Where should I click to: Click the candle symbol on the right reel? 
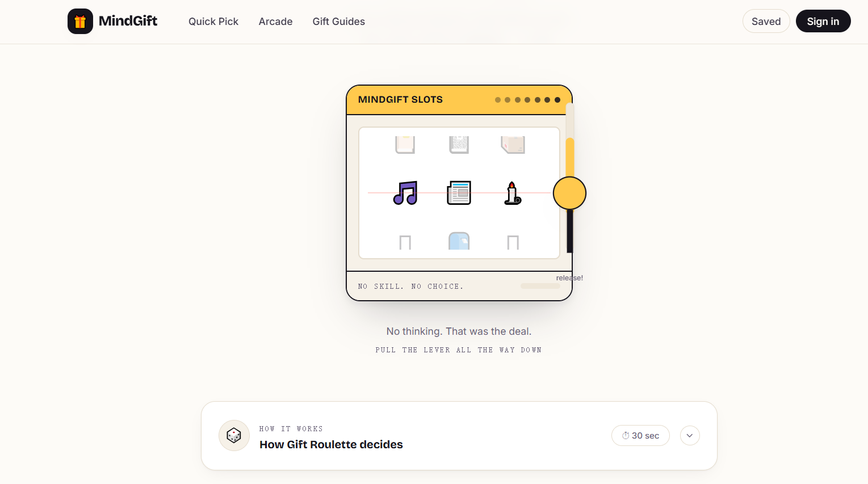pos(513,193)
